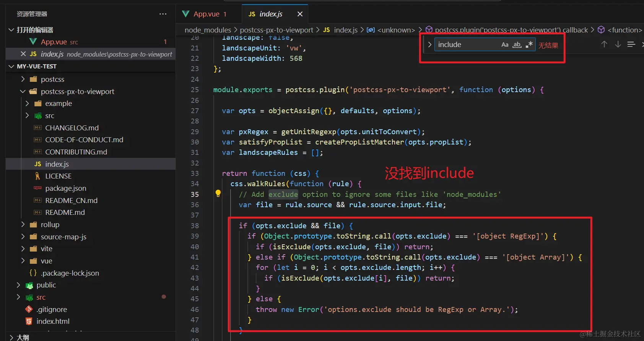
Task: Open CHANGELOG.md in the file tree
Action: click(x=72, y=128)
